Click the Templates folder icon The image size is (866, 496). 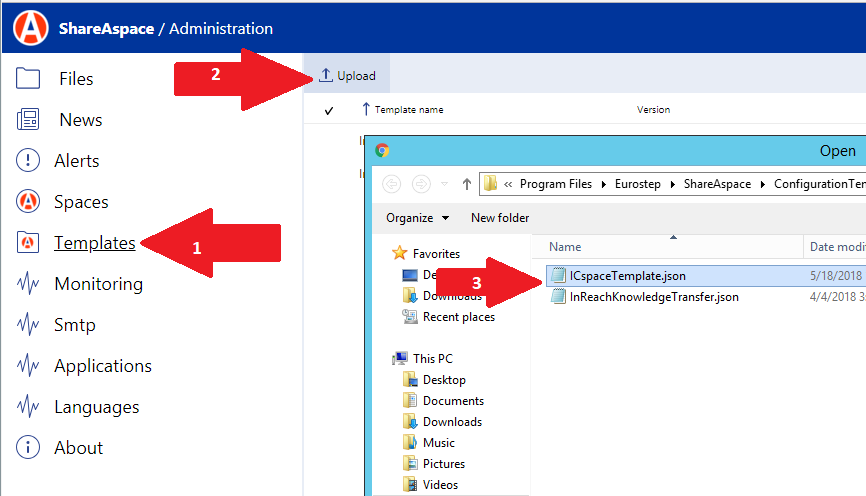pyautogui.click(x=28, y=242)
